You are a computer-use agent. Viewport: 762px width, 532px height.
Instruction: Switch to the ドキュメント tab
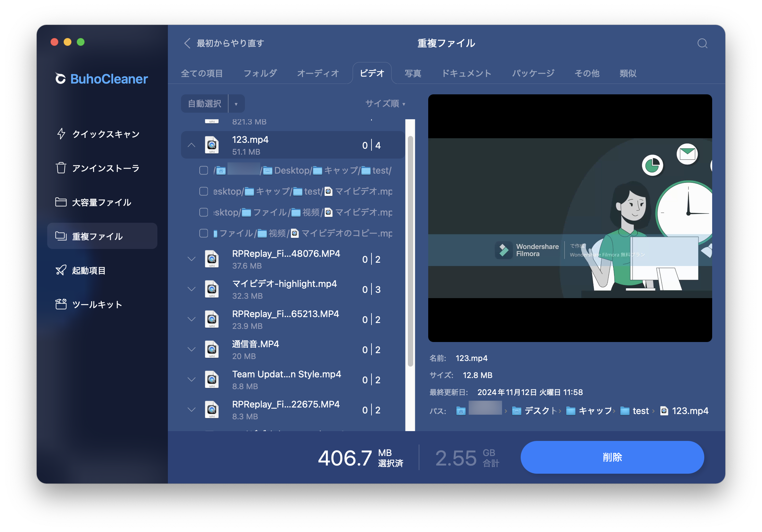tap(466, 73)
